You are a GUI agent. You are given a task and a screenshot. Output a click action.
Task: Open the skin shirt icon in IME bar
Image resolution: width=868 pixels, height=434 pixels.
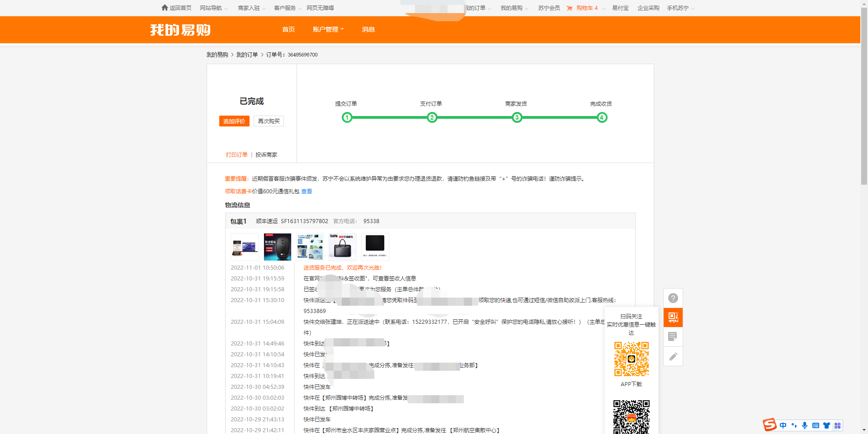[x=826, y=425]
